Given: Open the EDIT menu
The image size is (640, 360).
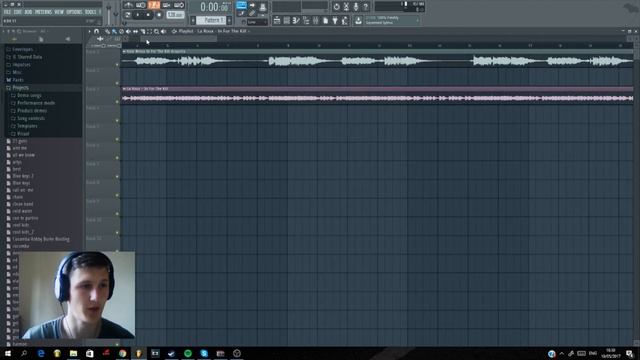Looking at the screenshot, I should (x=18, y=12).
